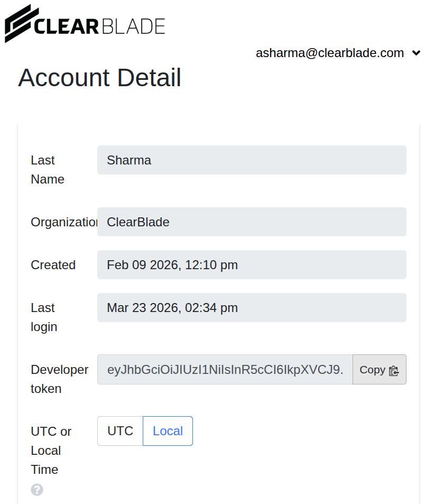The width and height of the screenshot is (425, 504).
Task: Switch time display to UTC
Action: [120, 431]
